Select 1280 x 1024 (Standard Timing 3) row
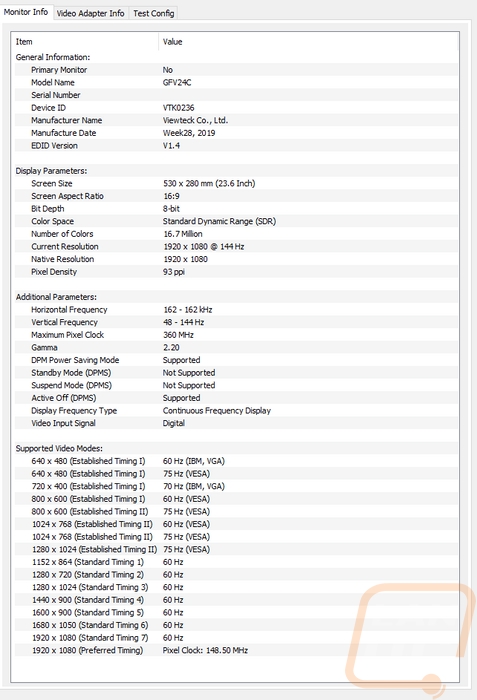Screen dimensions: 477x700 [x=236, y=587]
